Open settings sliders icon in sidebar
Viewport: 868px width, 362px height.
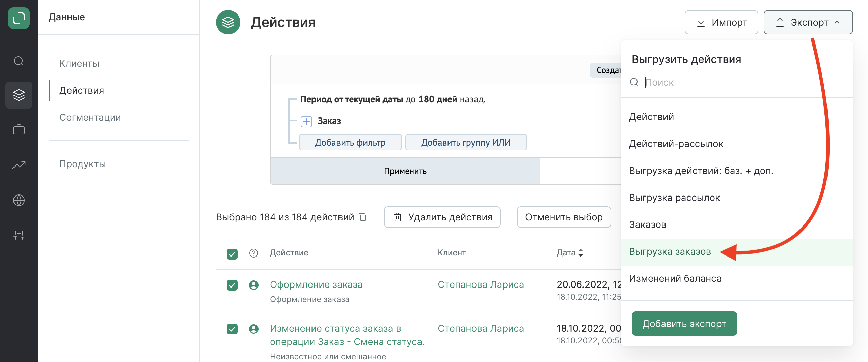coord(19,235)
